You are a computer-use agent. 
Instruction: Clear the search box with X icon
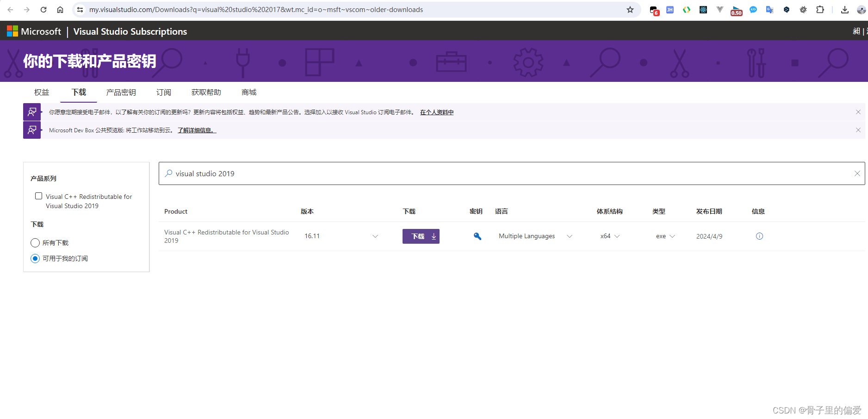click(857, 173)
